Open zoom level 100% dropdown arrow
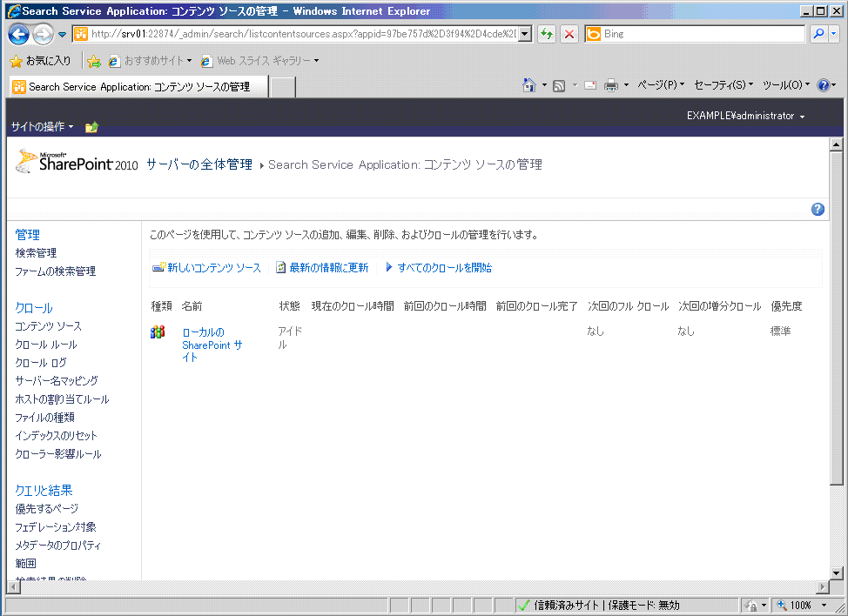Image resolution: width=848 pixels, height=616 pixels. pos(824,606)
